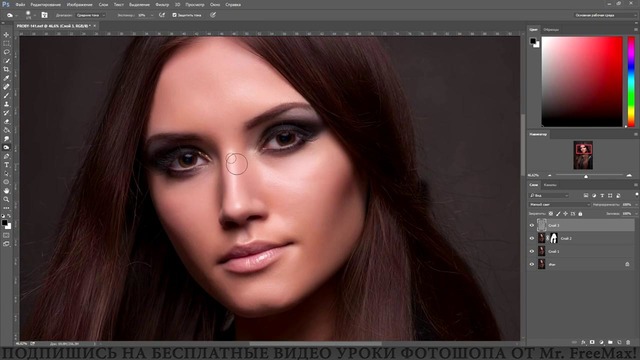Toggle layer filtering switch
The height and width of the screenshot is (360, 640).
coord(637,195)
